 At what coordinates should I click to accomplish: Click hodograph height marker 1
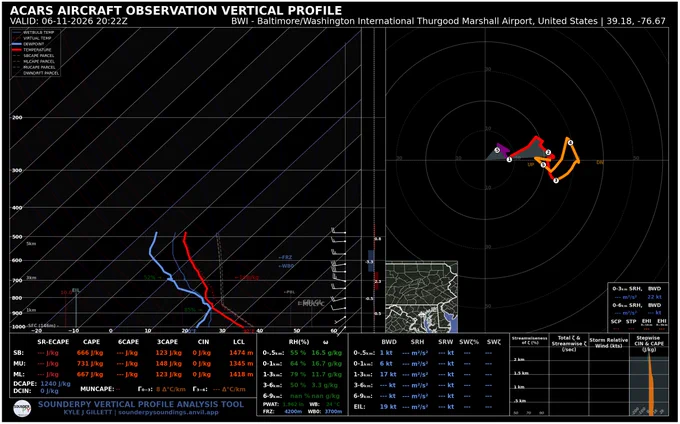[509, 160]
